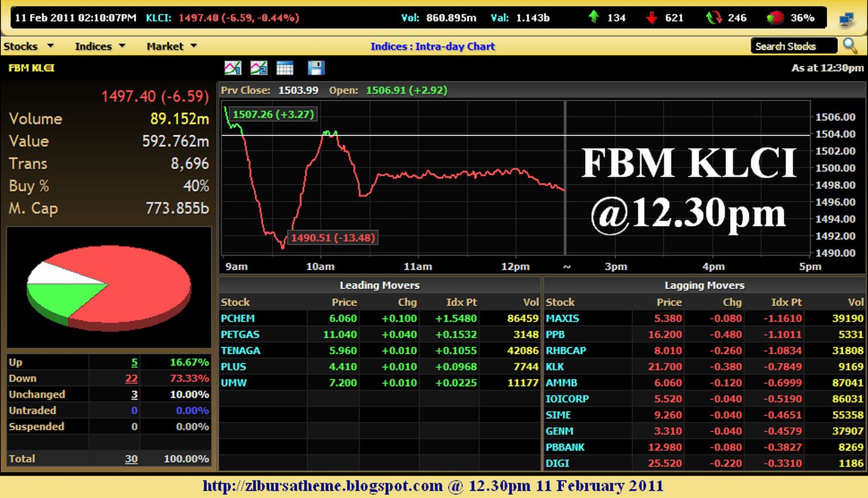
Task: Save the chart using the floppy disk icon
Action: pos(315,68)
